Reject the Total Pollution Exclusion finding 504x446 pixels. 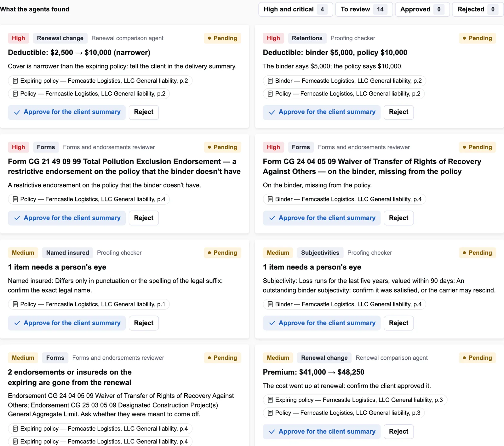tap(144, 218)
